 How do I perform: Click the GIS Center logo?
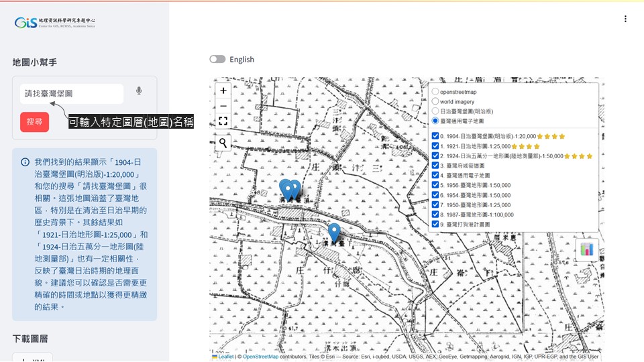(x=55, y=23)
